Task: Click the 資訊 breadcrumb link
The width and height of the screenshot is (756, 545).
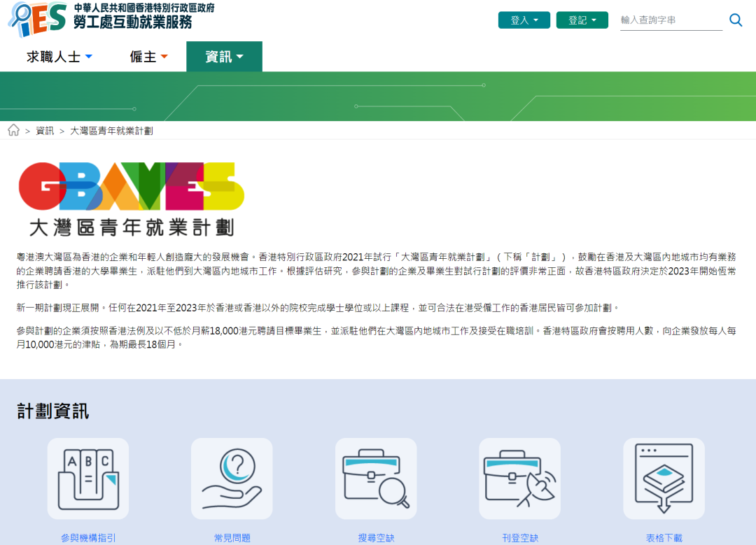Action: (x=45, y=131)
